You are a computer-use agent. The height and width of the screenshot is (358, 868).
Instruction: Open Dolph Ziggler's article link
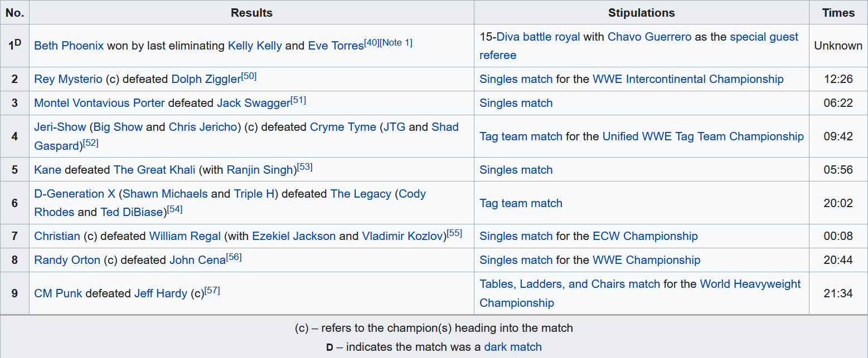pos(206,79)
